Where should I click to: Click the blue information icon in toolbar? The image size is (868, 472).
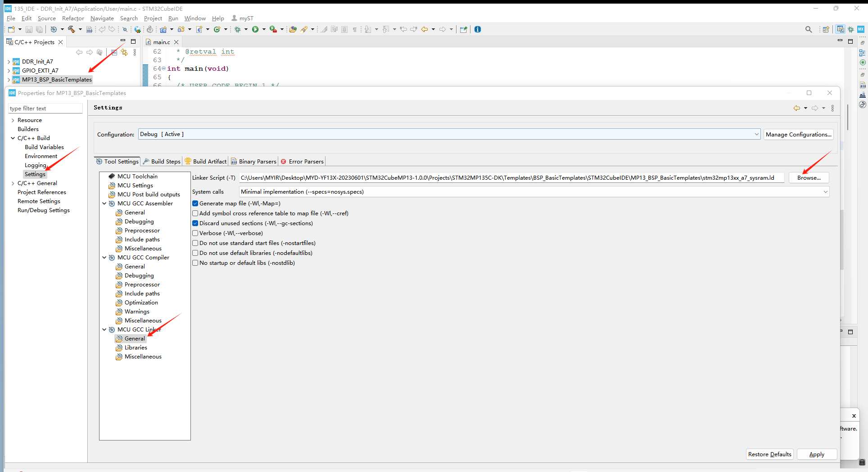click(478, 29)
